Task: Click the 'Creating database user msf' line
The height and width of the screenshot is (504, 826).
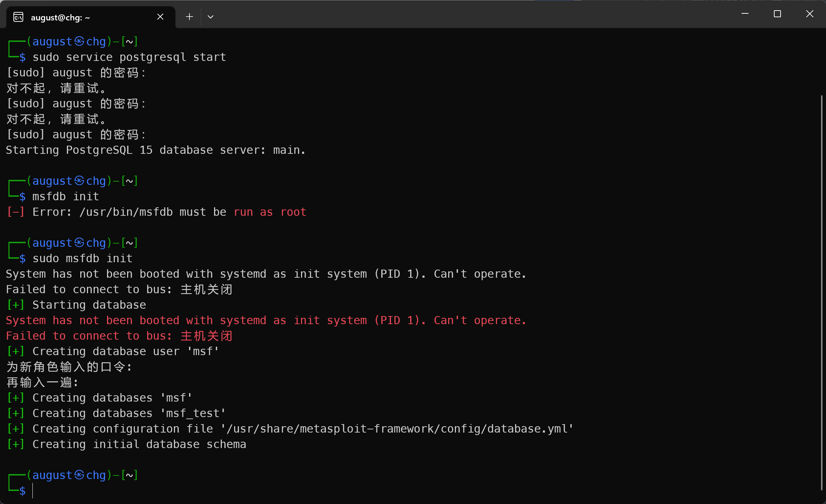Action: click(125, 351)
